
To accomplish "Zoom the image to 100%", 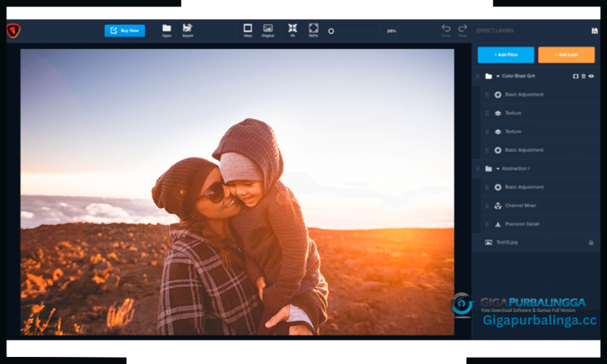I will pos(313,28).
